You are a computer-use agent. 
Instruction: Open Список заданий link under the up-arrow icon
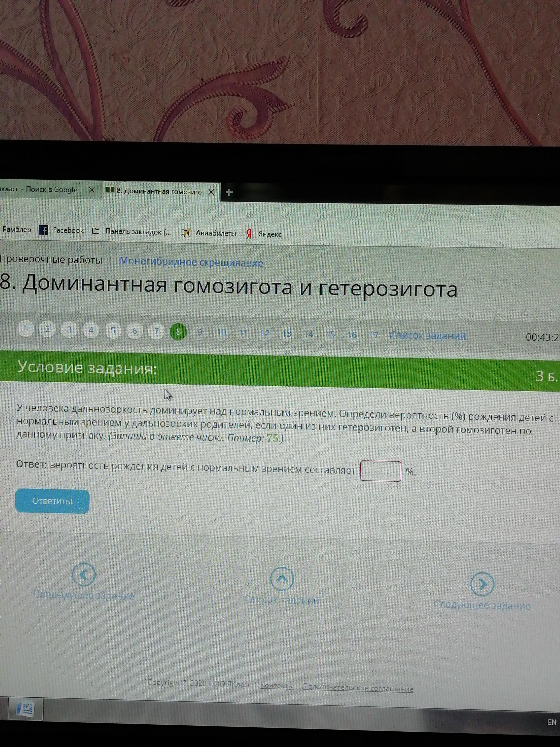click(x=281, y=600)
